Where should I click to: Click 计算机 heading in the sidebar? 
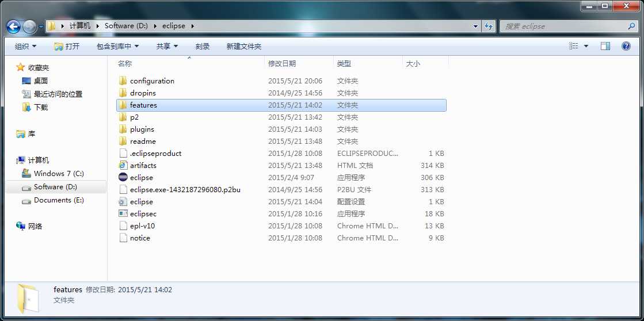(x=39, y=160)
